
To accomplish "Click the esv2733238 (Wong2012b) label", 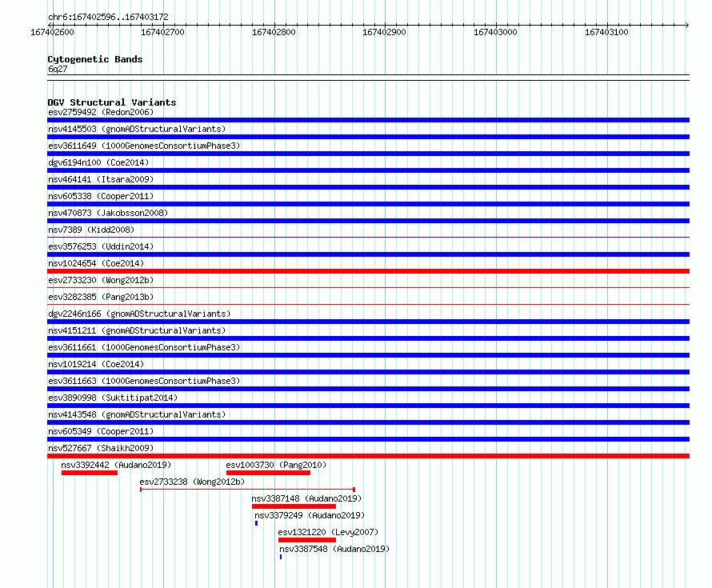I will coord(192,482).
